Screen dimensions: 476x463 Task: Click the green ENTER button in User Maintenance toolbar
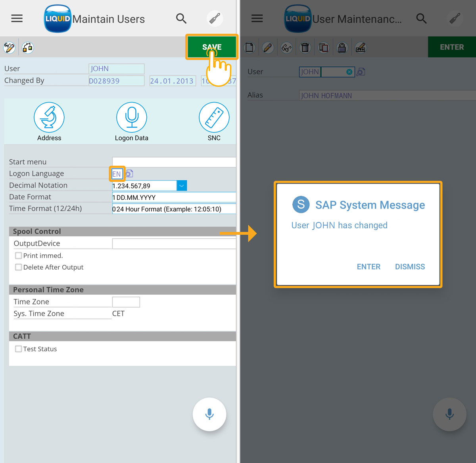coord(452,47)
